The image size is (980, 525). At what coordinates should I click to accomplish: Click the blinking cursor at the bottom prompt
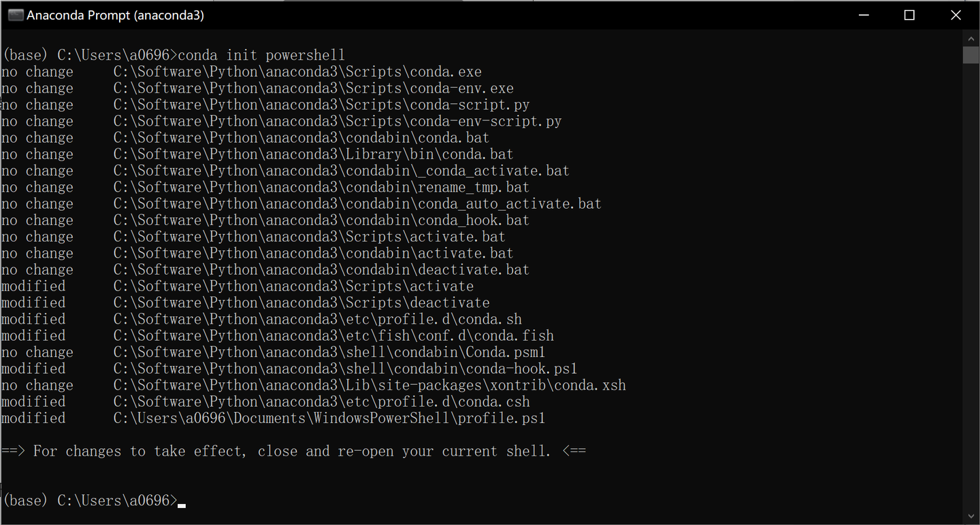click(182, 504)
